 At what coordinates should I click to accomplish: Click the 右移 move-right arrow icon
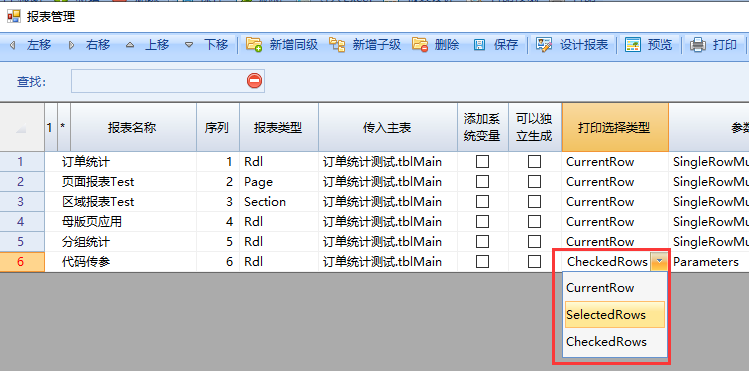point(72,45)
